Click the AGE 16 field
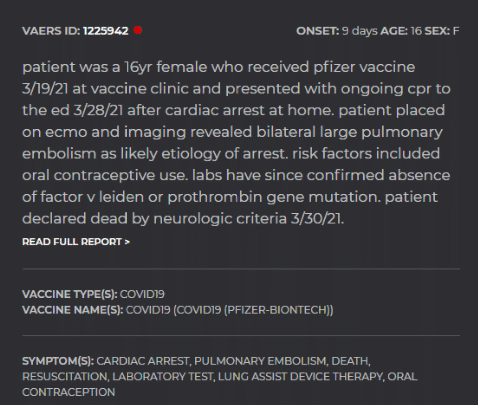Viewport: 478px width, 405px height. point(401,31)
